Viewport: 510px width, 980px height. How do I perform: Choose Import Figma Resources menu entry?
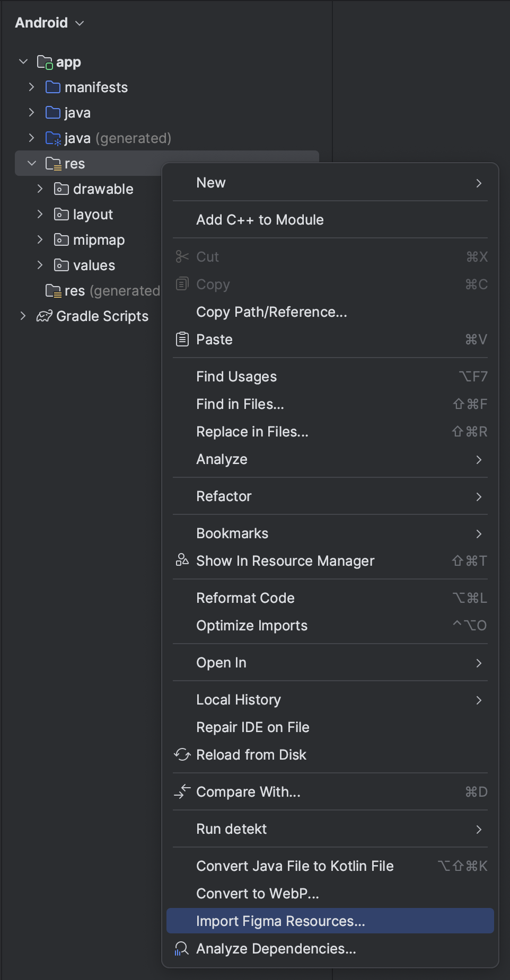point(280,921)
